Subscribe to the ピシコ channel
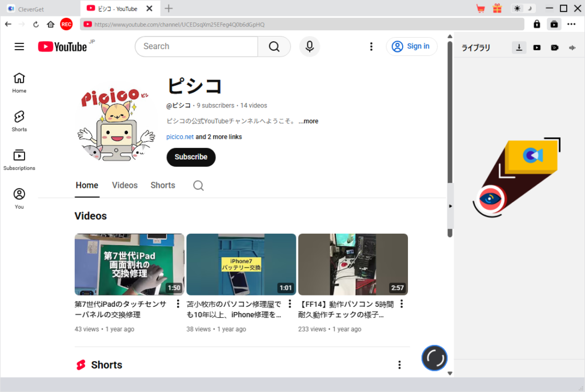Image resolution: width=585 pixels, height=392 pixels. tap(191, 157)
